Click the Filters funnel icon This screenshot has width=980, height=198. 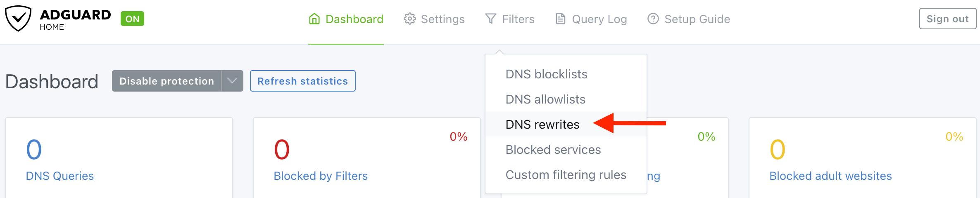pyautogui.click(x=490, y=19)
